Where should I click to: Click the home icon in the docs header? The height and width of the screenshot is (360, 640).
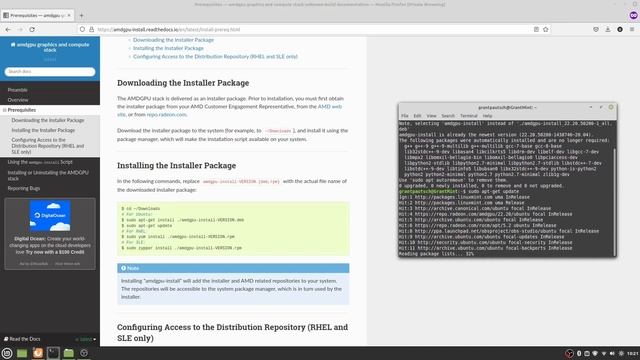[13, 44]
